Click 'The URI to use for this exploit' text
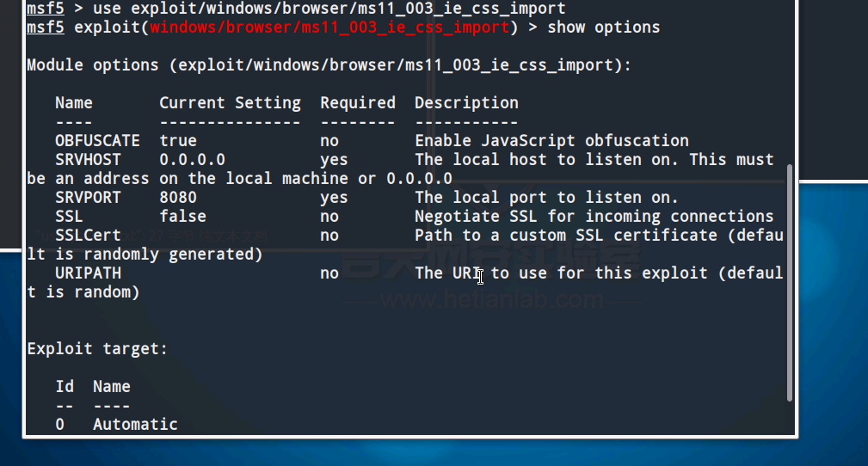 pyautogui.click(x=561, y=273)
